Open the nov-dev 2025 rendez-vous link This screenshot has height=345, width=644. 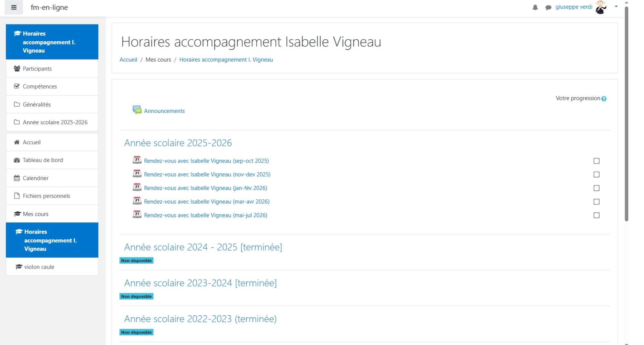tap(207, 174)
